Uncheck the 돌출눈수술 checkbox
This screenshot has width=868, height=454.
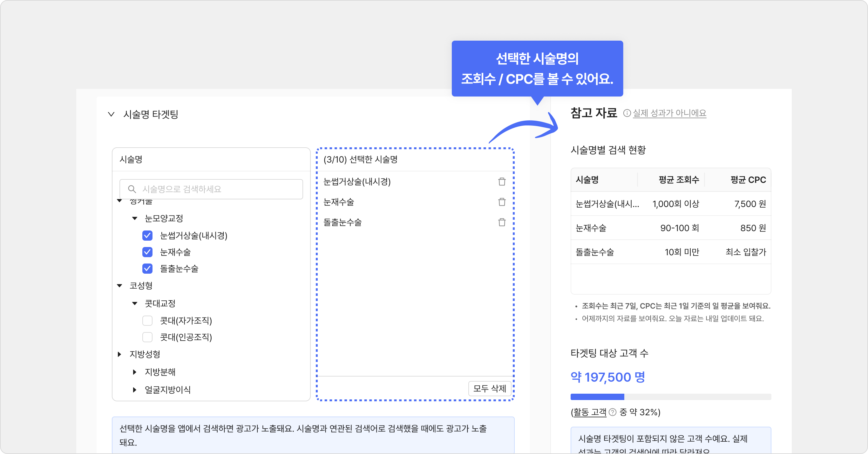coord(147,269)
